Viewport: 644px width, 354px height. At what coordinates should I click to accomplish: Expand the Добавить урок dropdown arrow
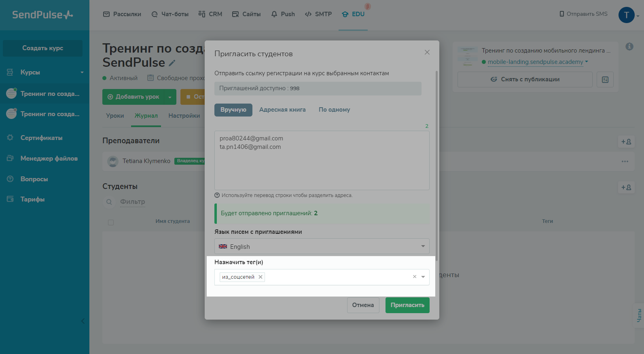(x=170, y=97)
